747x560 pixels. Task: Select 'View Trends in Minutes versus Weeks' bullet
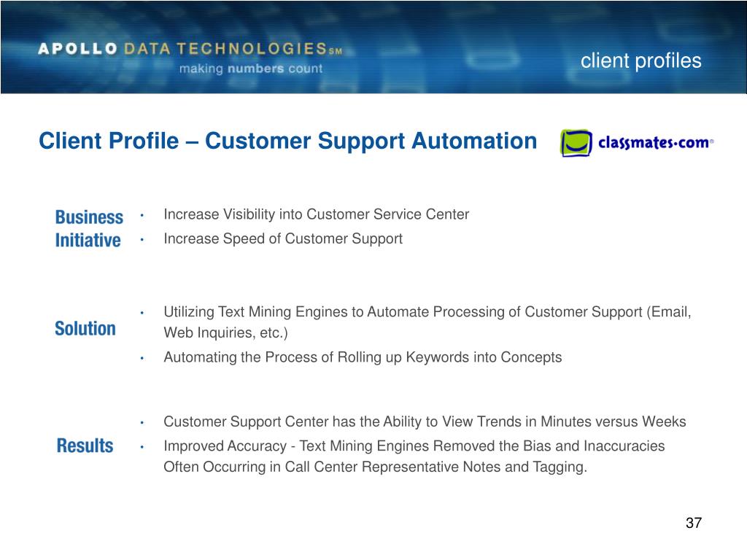[x=425, y=421]
